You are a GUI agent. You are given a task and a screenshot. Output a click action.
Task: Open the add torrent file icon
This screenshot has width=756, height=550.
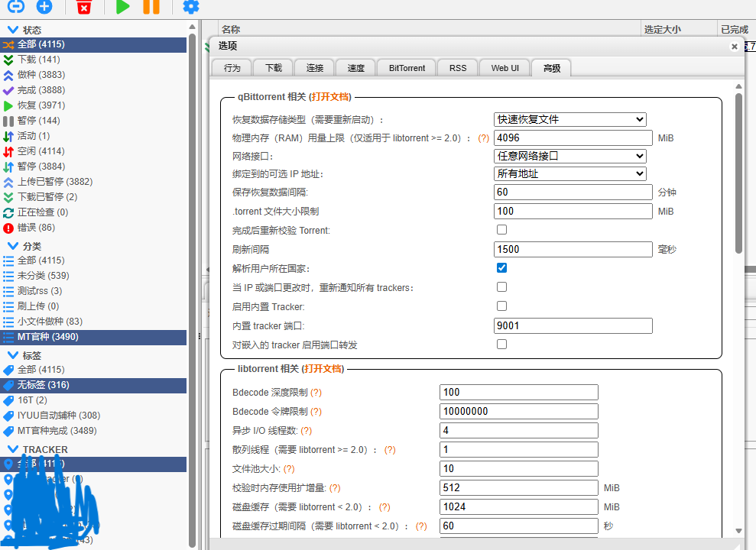(x=45, y=8)
